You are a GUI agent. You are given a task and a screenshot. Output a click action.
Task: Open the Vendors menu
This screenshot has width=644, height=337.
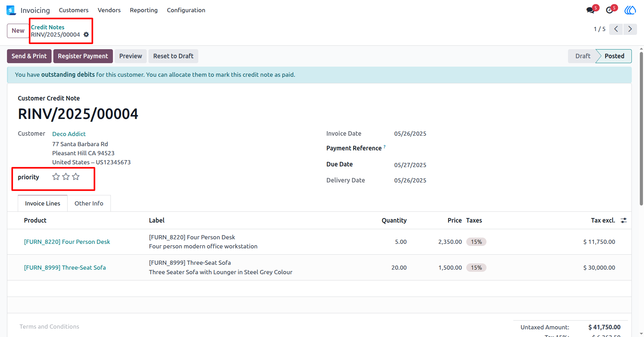click(109, 10)
